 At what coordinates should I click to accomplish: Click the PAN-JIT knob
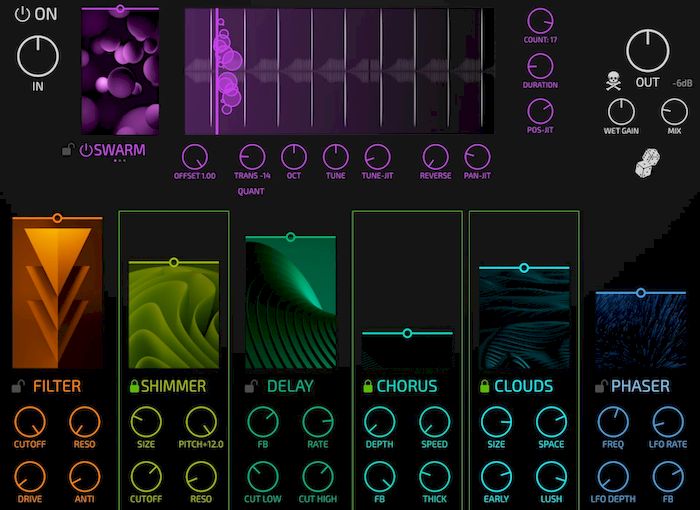coord(477,157)
